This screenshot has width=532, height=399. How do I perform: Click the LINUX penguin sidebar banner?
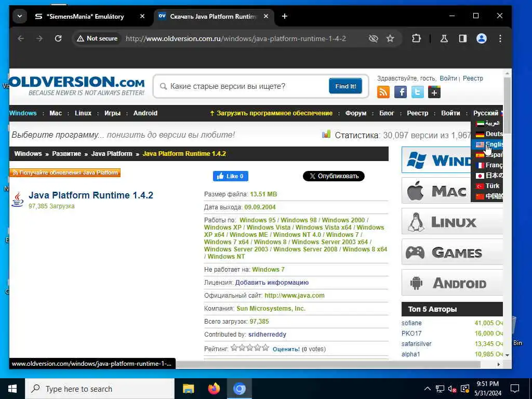(452, 221)
